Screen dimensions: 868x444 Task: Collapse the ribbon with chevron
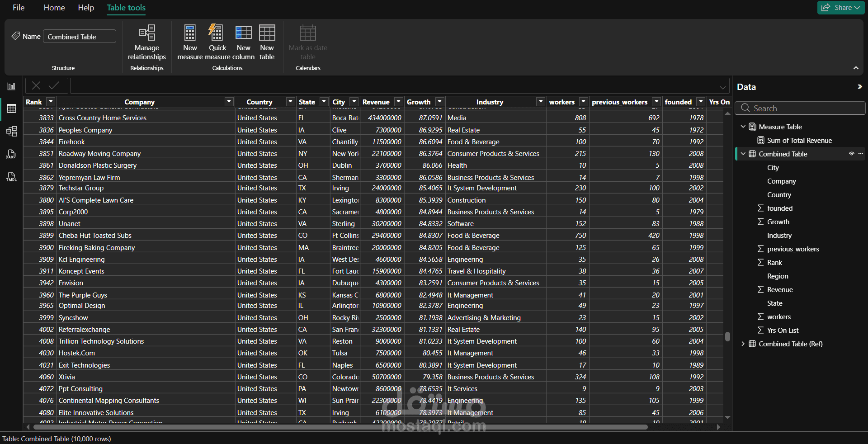pyautogui.click(x=856, y=68)
